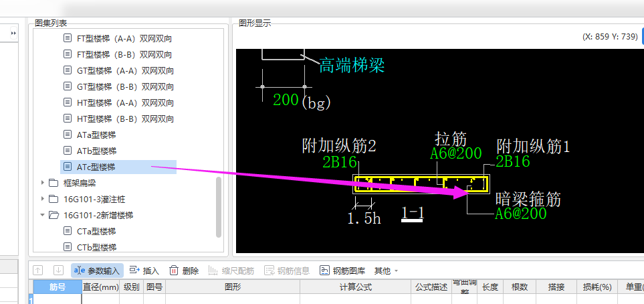Click the 钢筋信息 toolbar button

pyautogui.click(x=287, y=271)
